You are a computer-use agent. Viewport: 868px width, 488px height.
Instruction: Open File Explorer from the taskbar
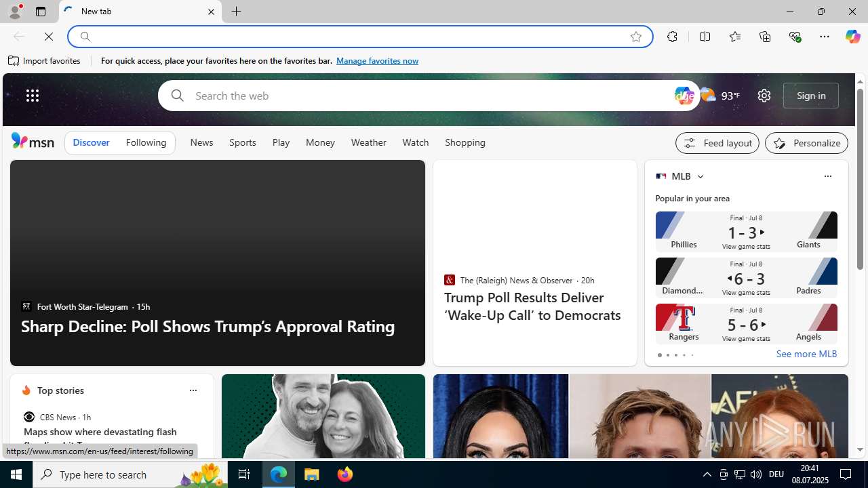click(x=312, y=474)
